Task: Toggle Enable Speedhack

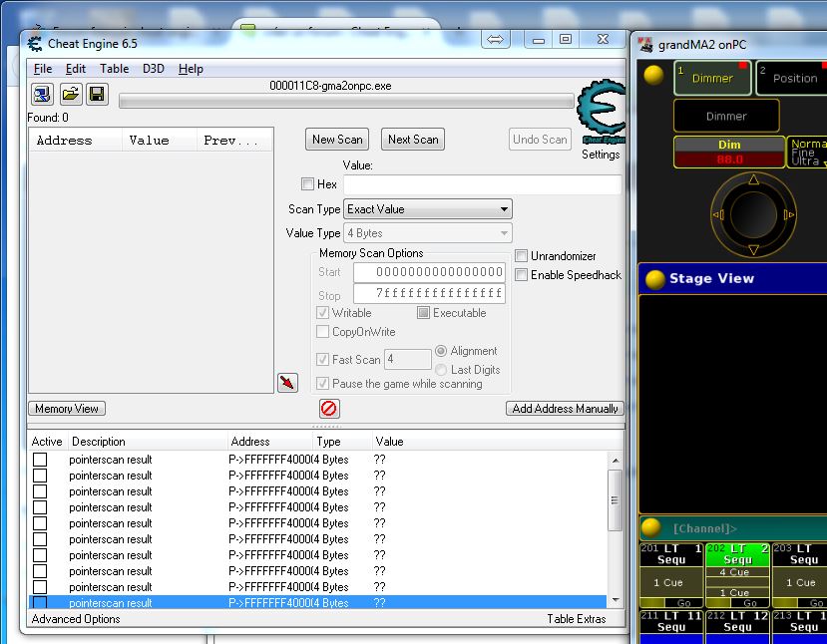Action: (520, 275)
